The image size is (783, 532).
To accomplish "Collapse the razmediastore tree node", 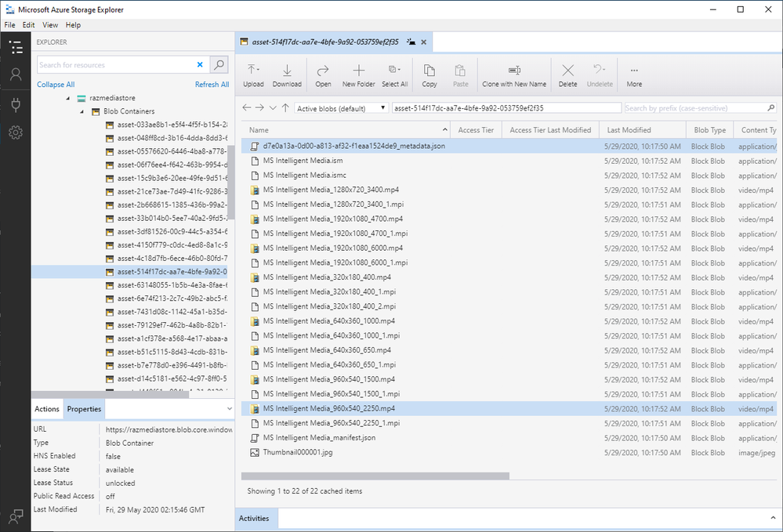I will click(68, 98).
